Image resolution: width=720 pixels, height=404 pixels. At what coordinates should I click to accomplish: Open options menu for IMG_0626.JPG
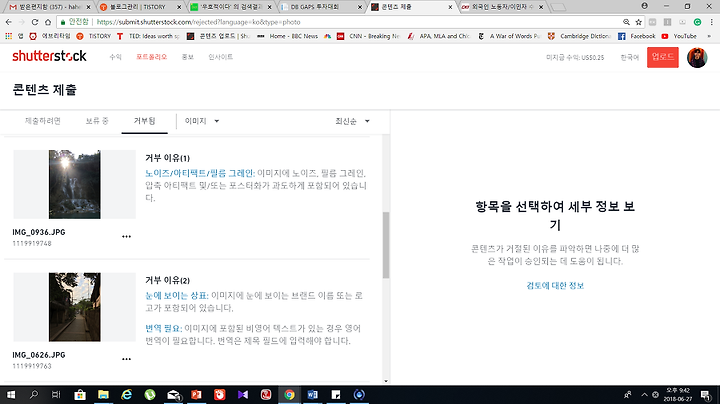pyautogui.click(x=126, y=359)
